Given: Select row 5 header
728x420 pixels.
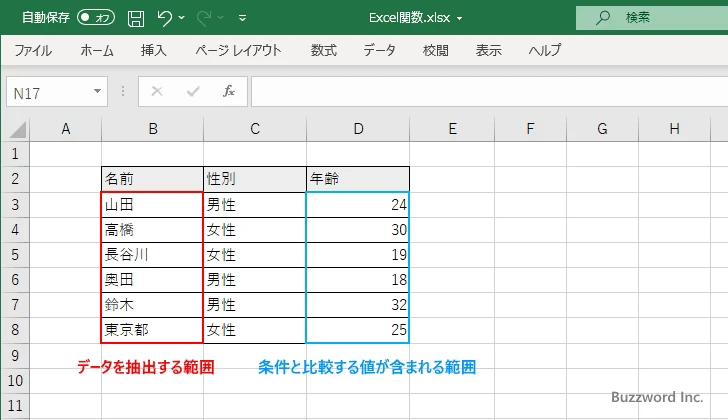Looking at the screenshot, I should click(x=15, y=254).
